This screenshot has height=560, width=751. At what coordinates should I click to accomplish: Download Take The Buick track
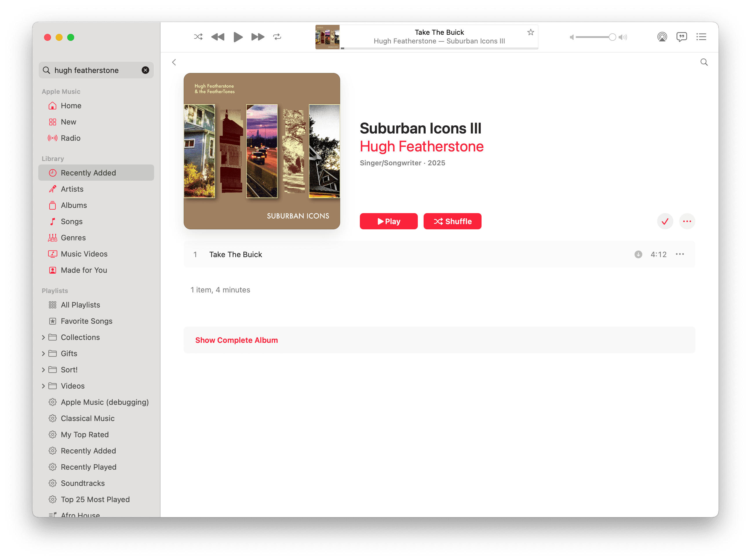click(x=638, y=254)
